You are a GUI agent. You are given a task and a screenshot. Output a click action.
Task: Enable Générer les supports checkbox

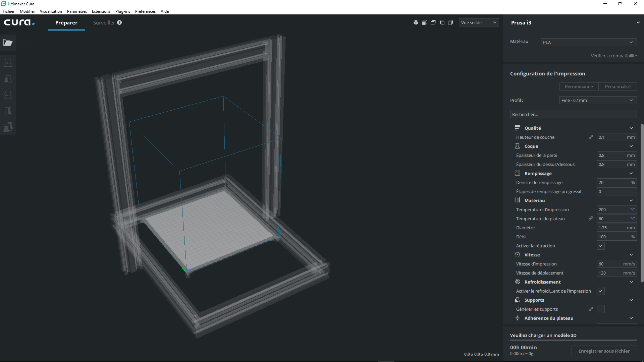click(601, 309)
